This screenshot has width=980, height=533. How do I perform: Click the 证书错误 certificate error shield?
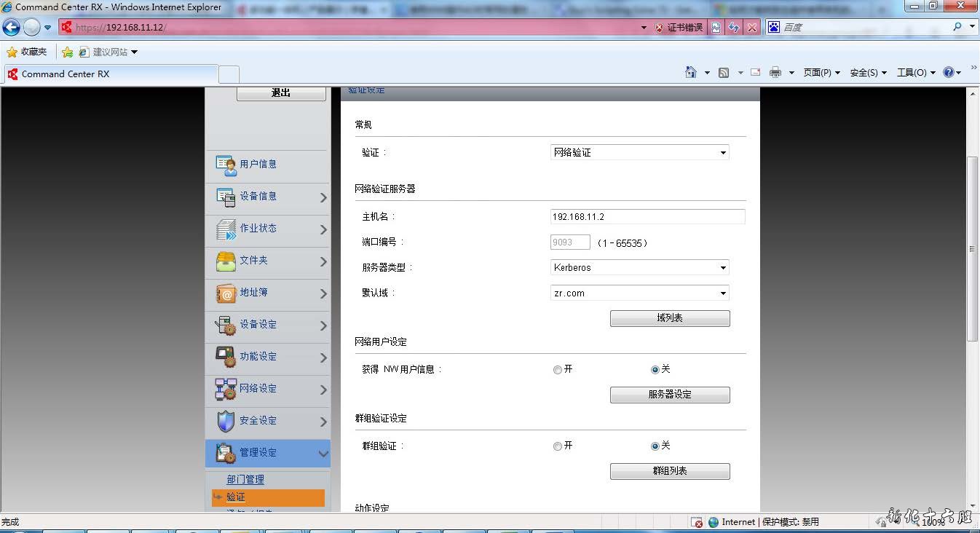[678, 28]
